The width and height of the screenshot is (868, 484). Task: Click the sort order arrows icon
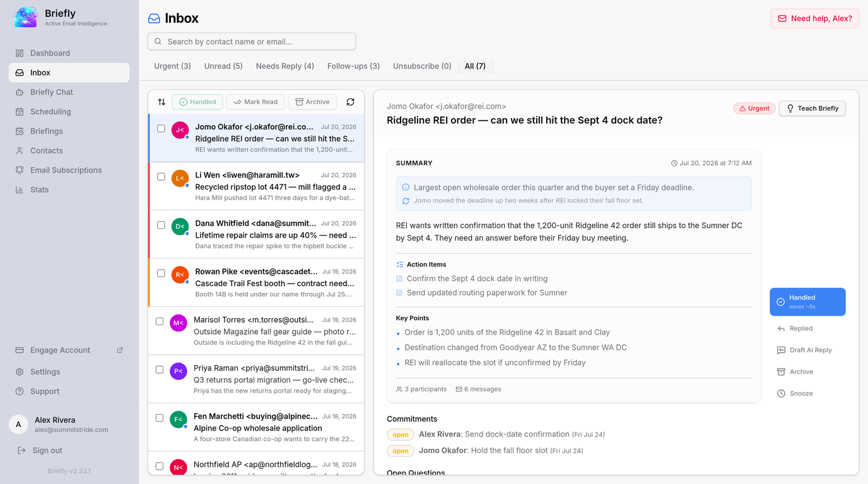click(x=161, y=102)
